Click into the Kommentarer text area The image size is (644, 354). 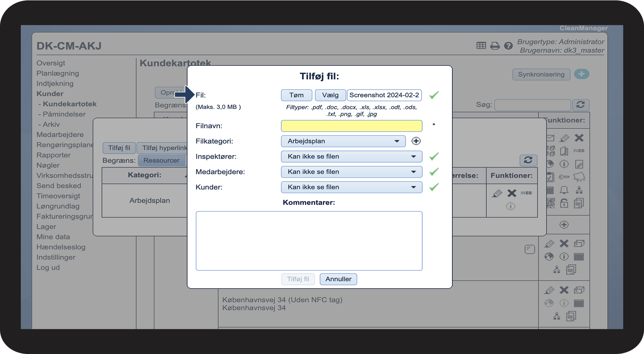[x=309, y=241]
